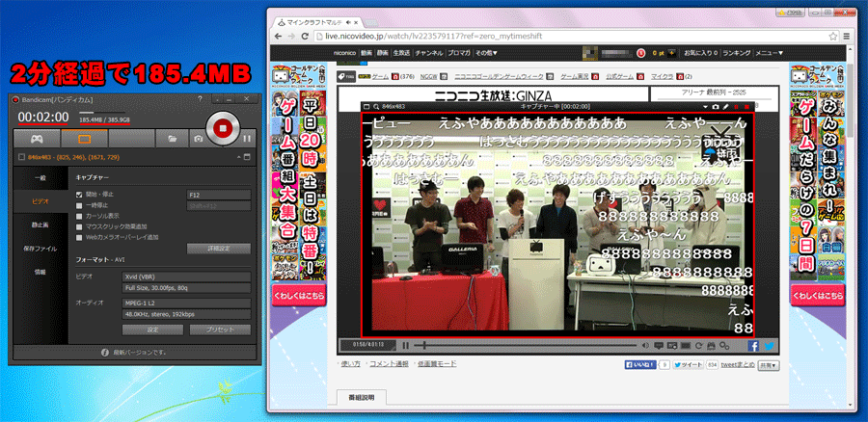This screenshot has height=422, width=868.
Task: Click the reload icon in player controls
Action: click(x=699, y=346)
